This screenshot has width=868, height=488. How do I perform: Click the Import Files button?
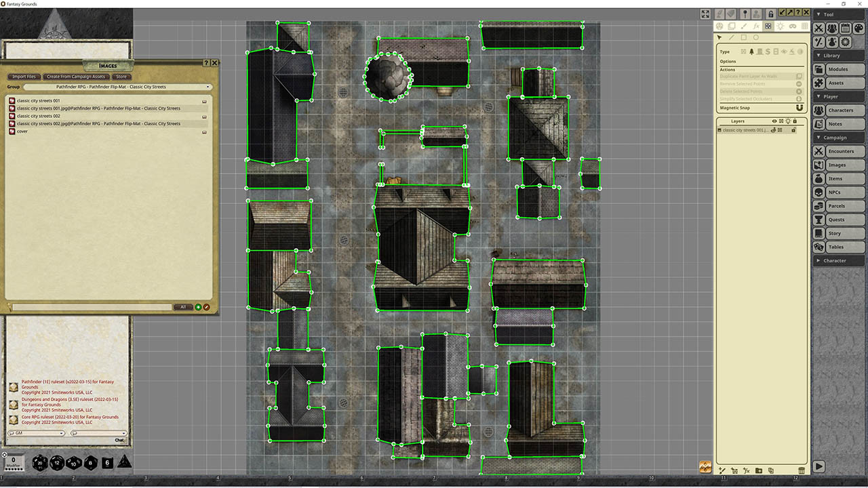[23, 77]
